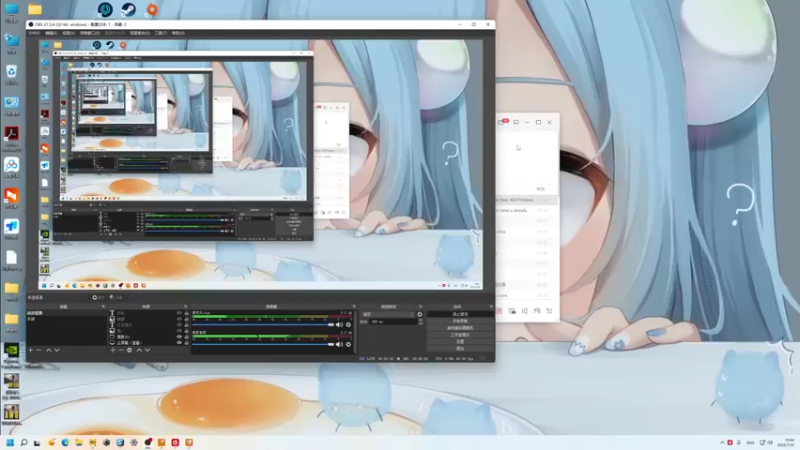The width and height of the screenshot is (800, 450).
Task: Open Windows Start button on taskbar
Action: (10, 442)
